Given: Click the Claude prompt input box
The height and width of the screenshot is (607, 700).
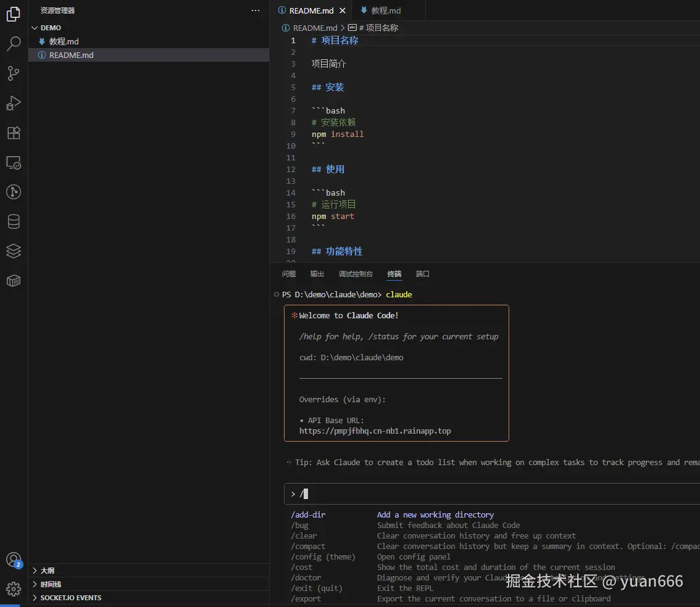Looking at the screenshot, I should (x=492, y=493).
